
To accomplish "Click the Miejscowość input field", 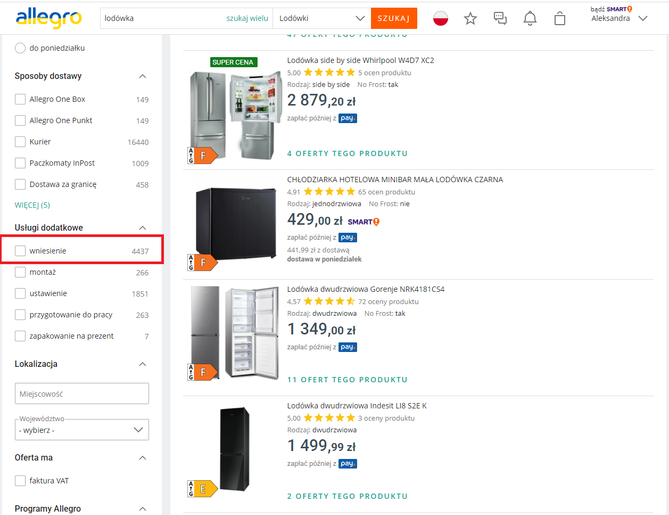I will click(x=82, y=393).
